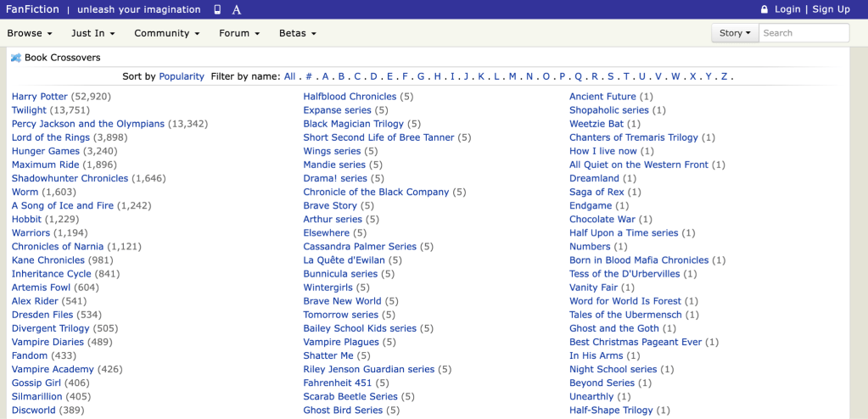Open the Betas menu
The height and width of the screenshot is (419, 868).
[x=297, y=33]
